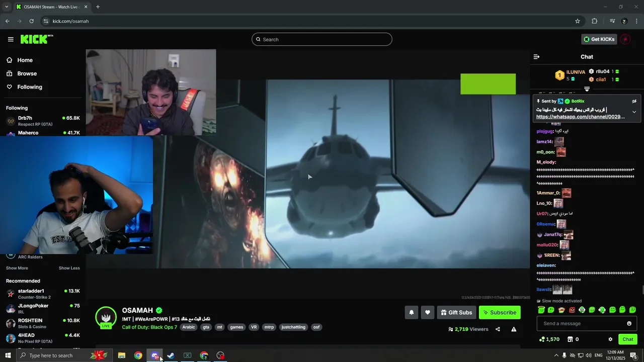Open Steam from taskbar

(171, 355)
